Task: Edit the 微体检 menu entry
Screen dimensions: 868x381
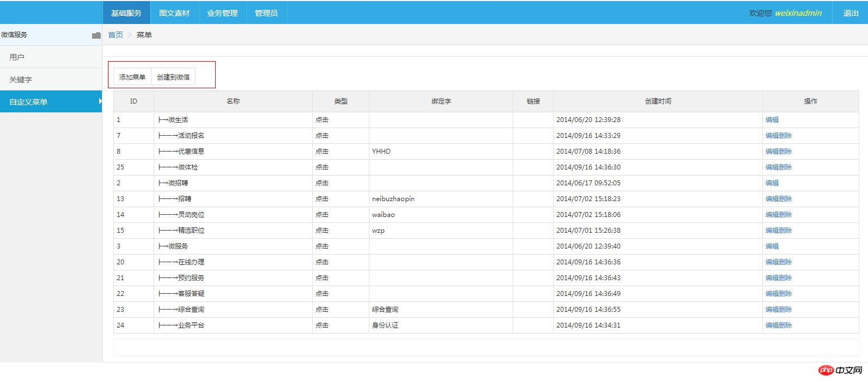Action: 772,167
